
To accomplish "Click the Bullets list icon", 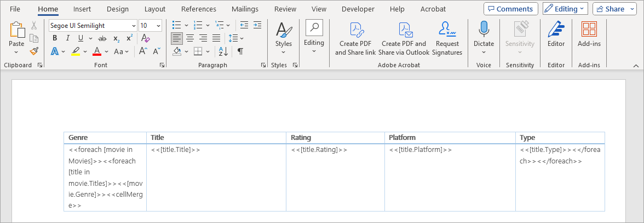I will 176,25.
